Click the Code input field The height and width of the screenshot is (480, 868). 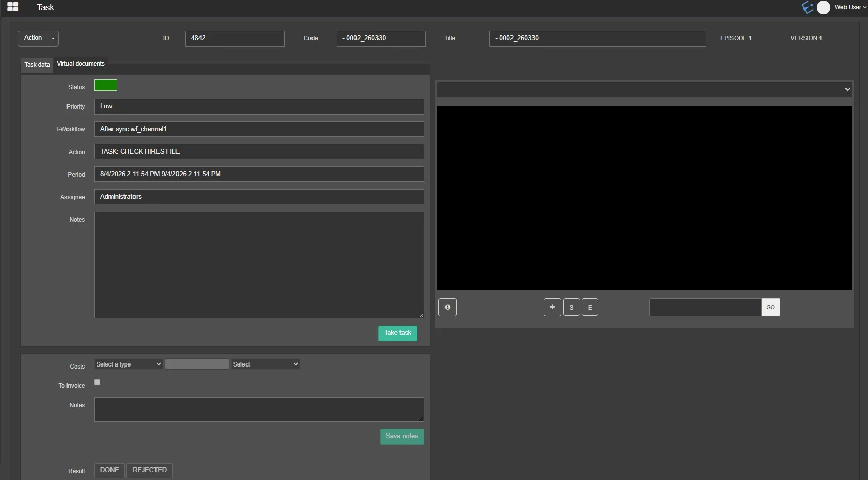click(x=381, y=38)
